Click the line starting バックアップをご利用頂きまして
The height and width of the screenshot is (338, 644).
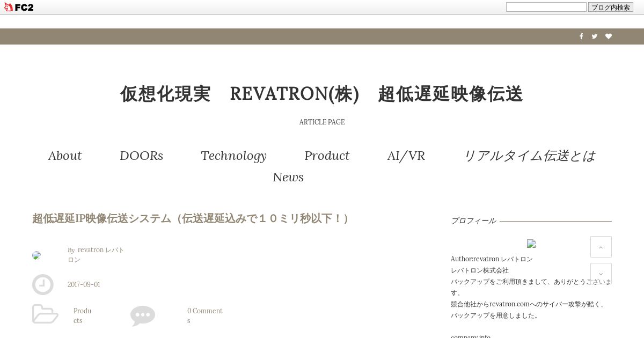tap(531, 288)
